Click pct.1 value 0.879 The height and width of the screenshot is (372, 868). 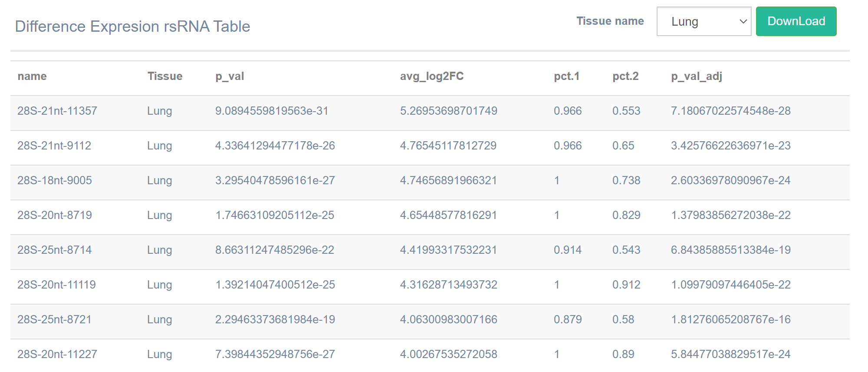click(568, 319)
